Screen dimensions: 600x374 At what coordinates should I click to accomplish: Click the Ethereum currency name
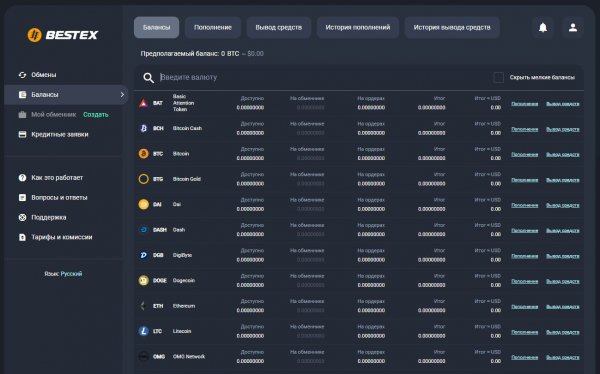click(184, 306)
